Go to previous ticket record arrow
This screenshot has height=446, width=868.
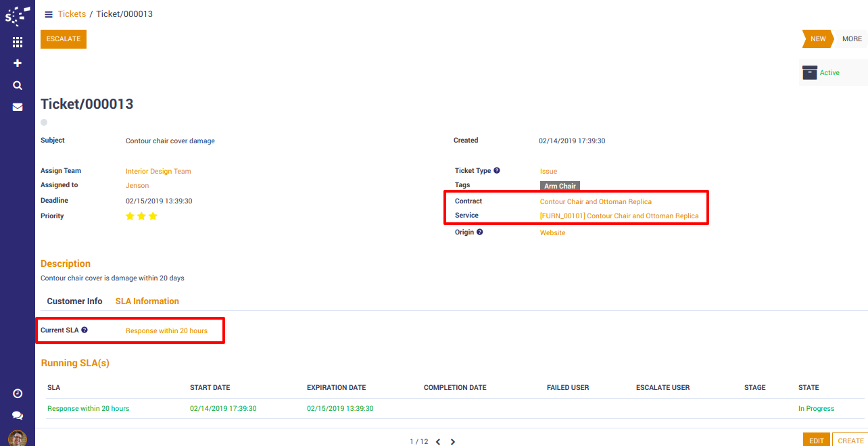[438, 442]
